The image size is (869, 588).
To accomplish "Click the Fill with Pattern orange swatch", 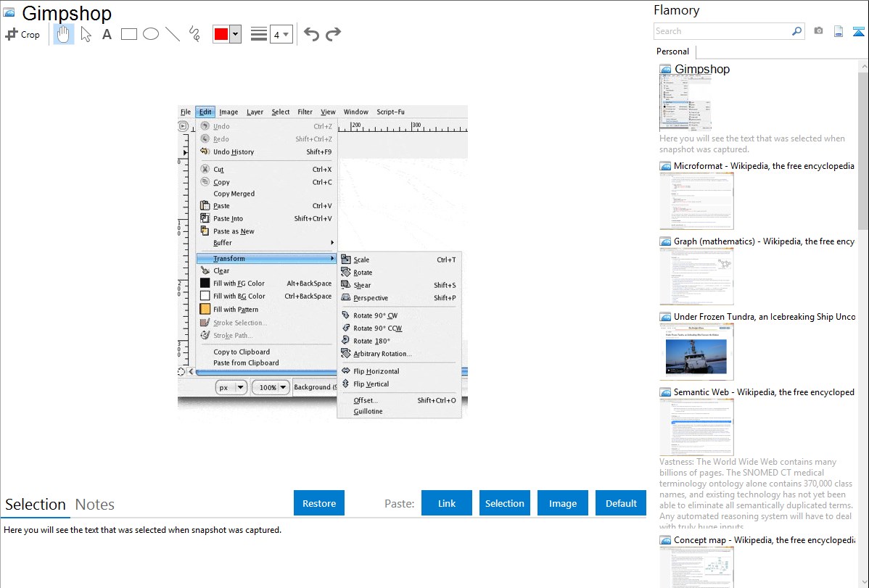I will tap(205, 310).
